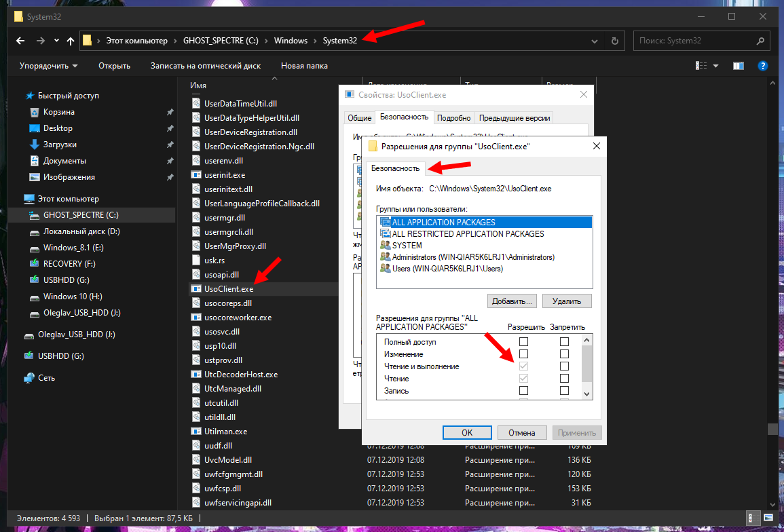
Task: Open the Общие tab in properties
Action: (x=360, y=118)
